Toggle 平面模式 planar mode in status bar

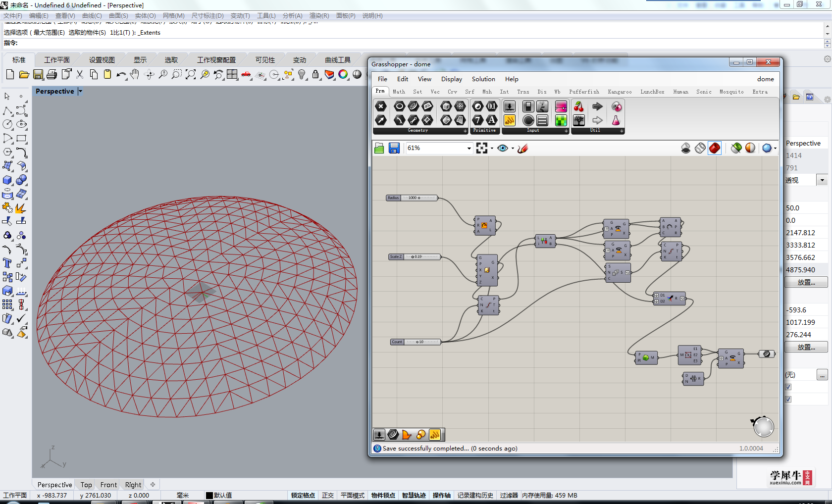pos(353,495)
